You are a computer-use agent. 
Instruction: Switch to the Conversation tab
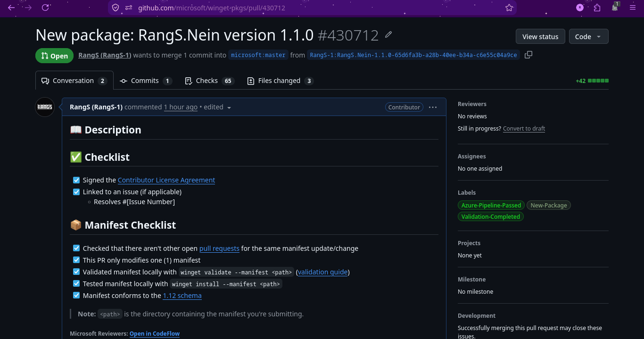[x=74, y=81]
